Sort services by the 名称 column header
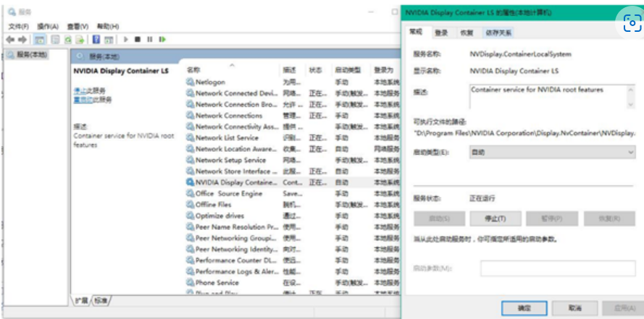Viewport: 644px width, 319px height. click(193, 70)
